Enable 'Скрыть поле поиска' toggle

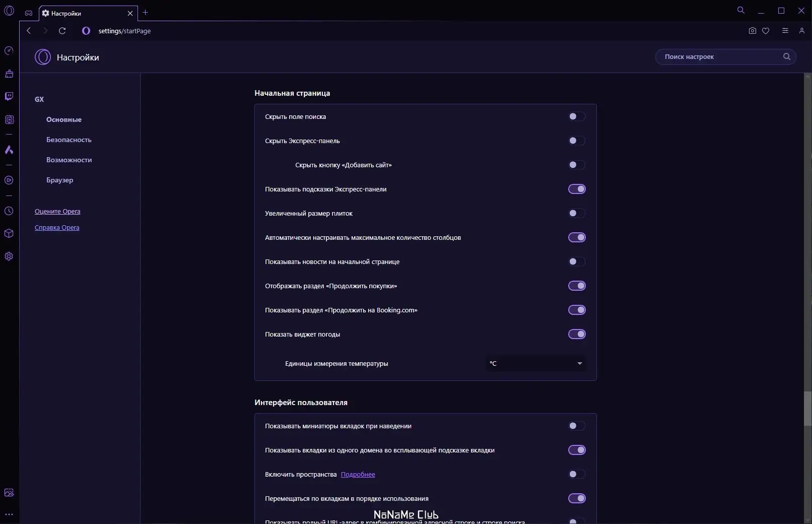coord(577,116)
